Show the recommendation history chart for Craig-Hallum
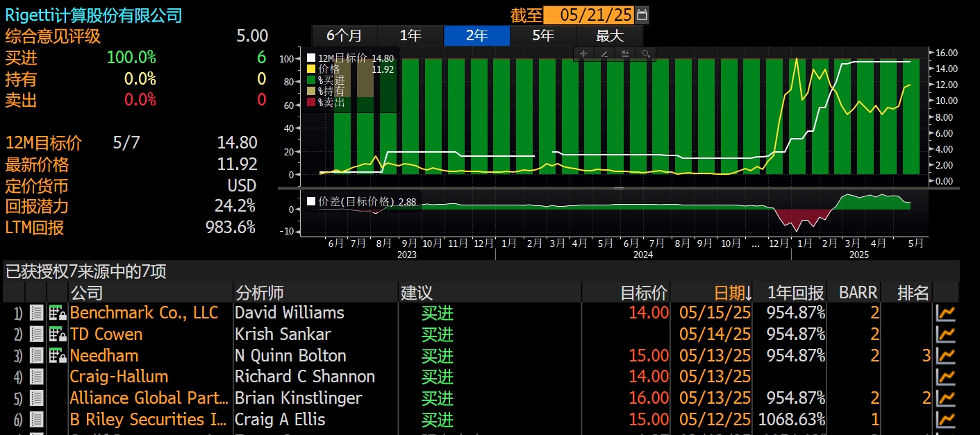This screenshot has width=980, height=435. [x=946, y=377]
